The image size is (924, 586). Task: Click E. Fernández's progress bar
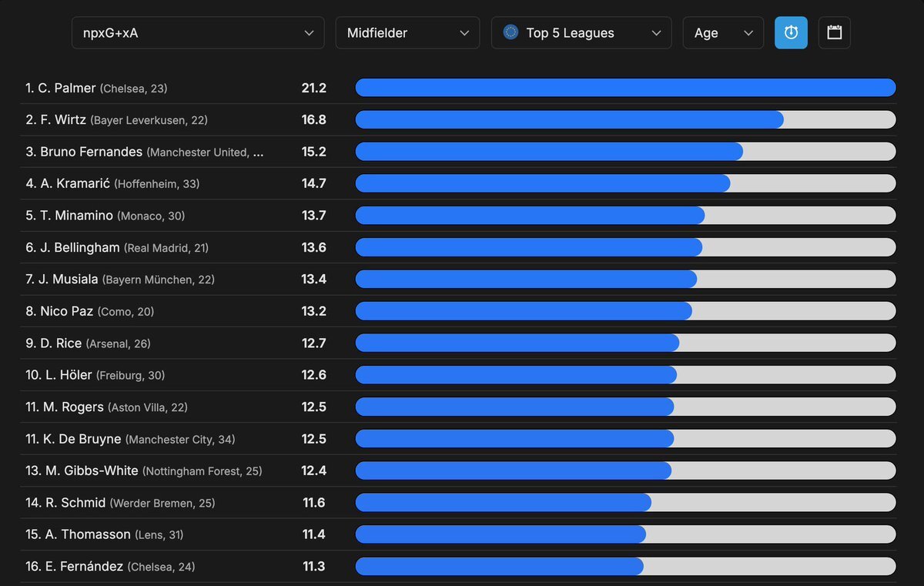pos(625,567)
